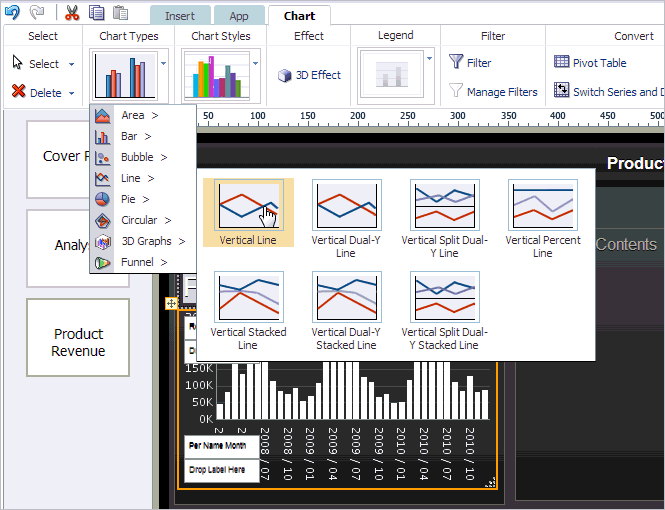Screen dimensions: 665x510
Task: Click the 3D Graphs icon
Action: point(102,242)
